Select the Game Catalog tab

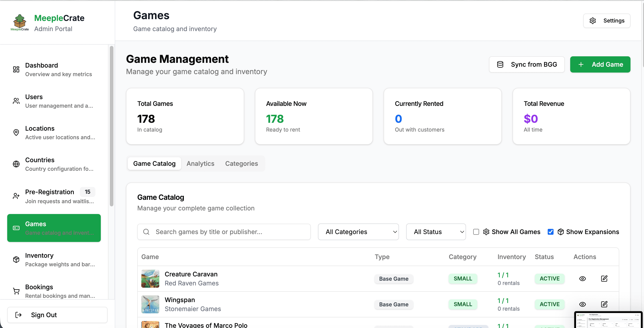(154, 164)
